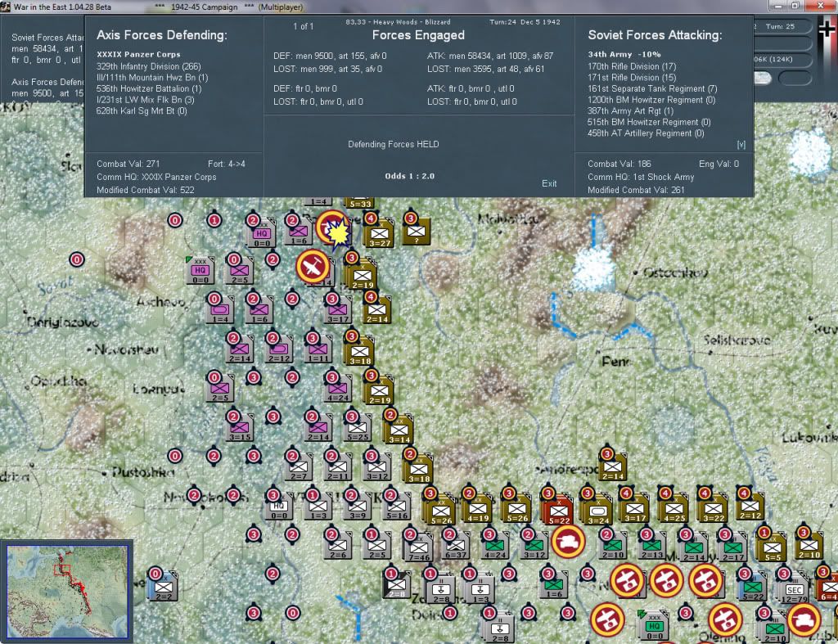Select the purple 2=12 motorized counter
The image size is (838, 644).
click(278, 349)
